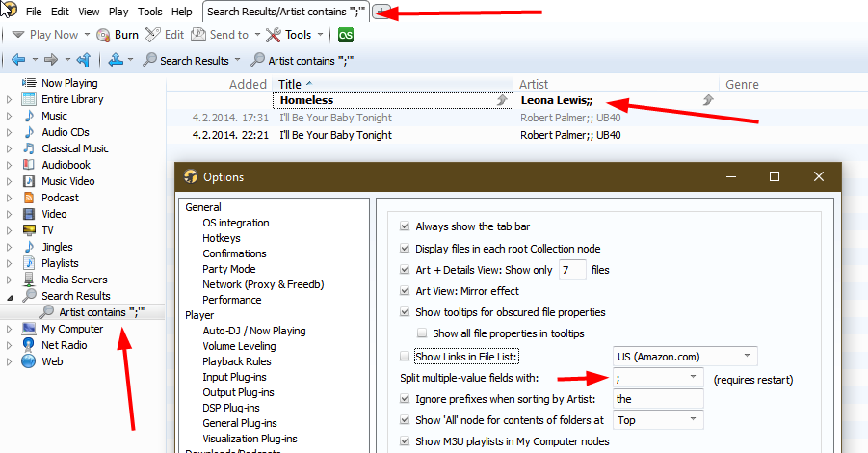Open the Play menu
The image size is (868, 453).
[118, 12]
